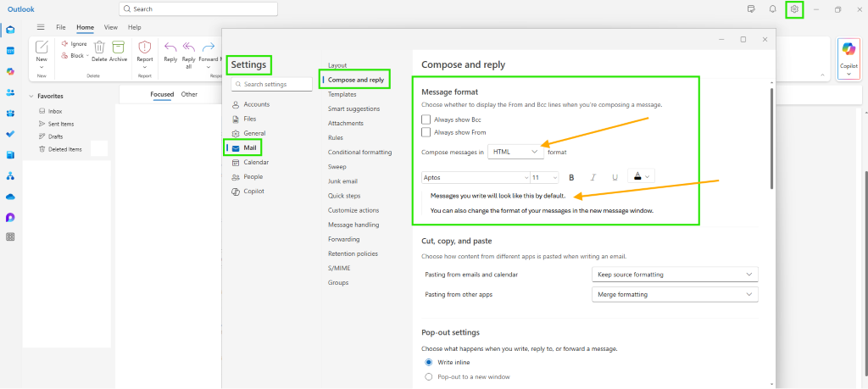868x389 pixels.
Task: Select the Focused inbox tab
Action: [x=162, y=95]
